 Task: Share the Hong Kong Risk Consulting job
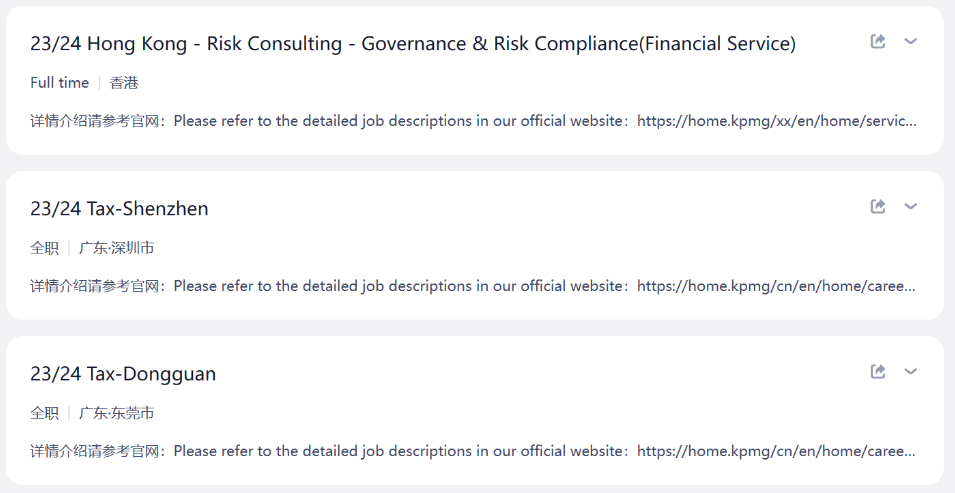tap(878, 41)
